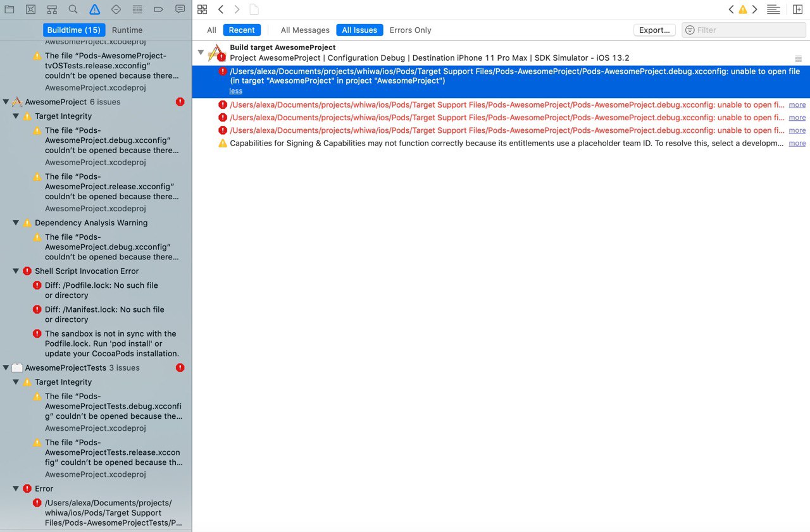Click 'more' on the Capabilities warning row
The width and height of the screenshot is (810, 532).
(797, 143)
